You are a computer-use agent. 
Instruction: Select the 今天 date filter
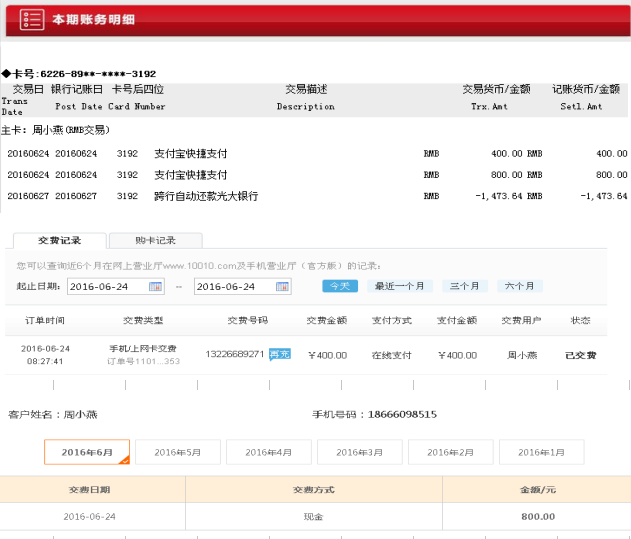click(340, 286)
